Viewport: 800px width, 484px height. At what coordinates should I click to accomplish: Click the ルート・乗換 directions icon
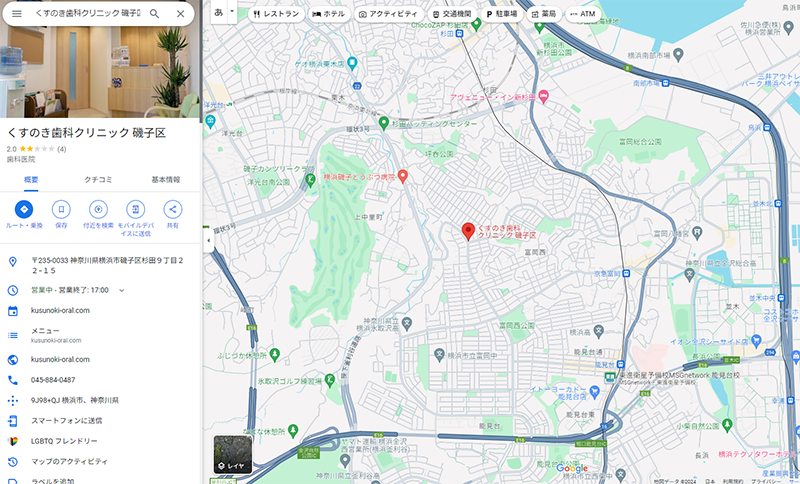[x=24, y=209]
